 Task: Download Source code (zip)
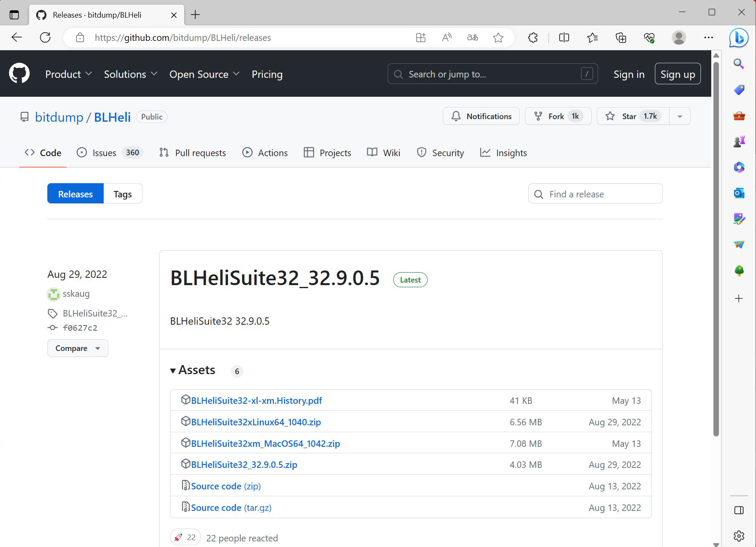coord(226,486)
